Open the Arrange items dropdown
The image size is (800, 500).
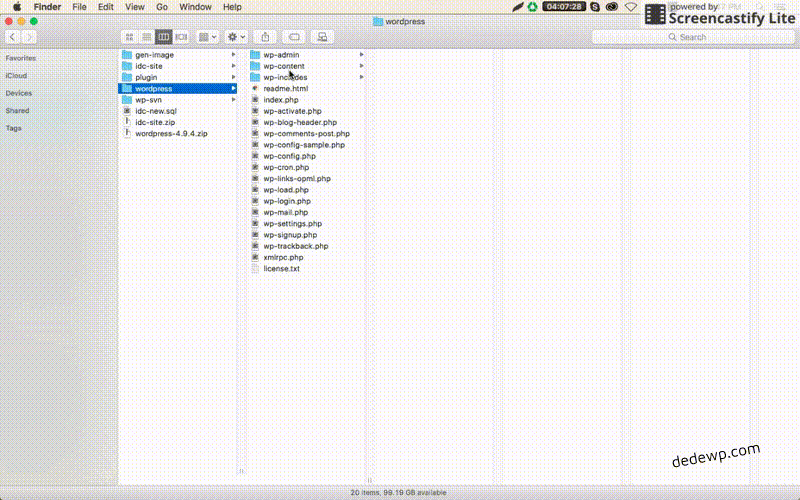pos(208,37)
